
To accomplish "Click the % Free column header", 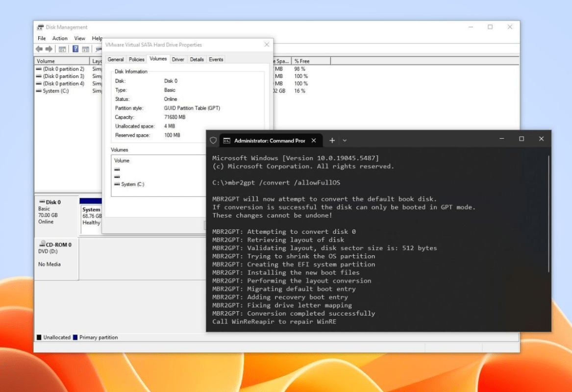I will [x=311, y=61].
